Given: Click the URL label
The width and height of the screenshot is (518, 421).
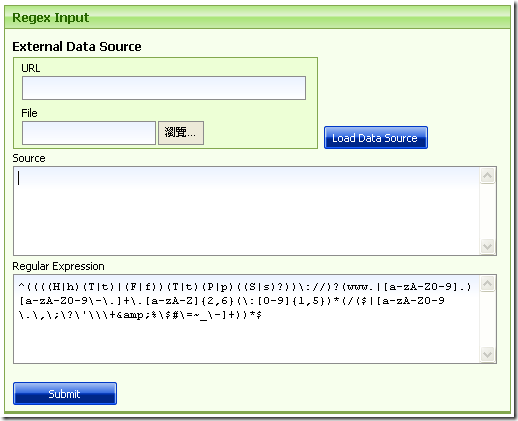Looking at the screenshot, I should tap(31, 68).
